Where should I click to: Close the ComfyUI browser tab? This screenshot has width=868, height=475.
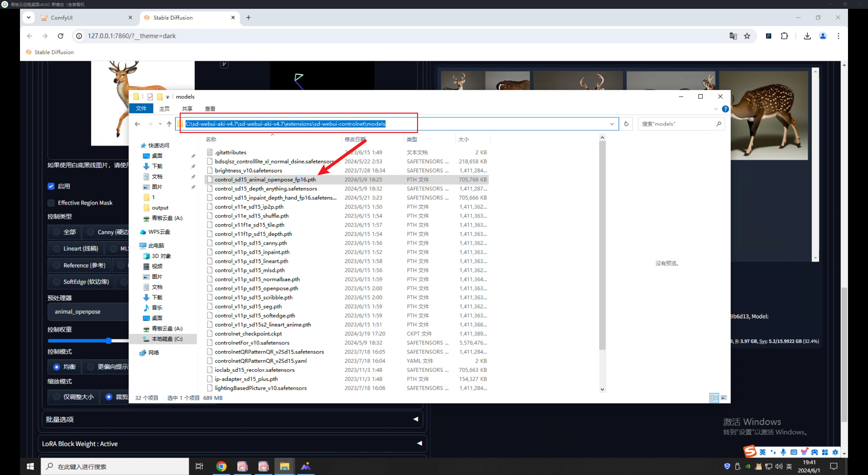coord(130,18)
